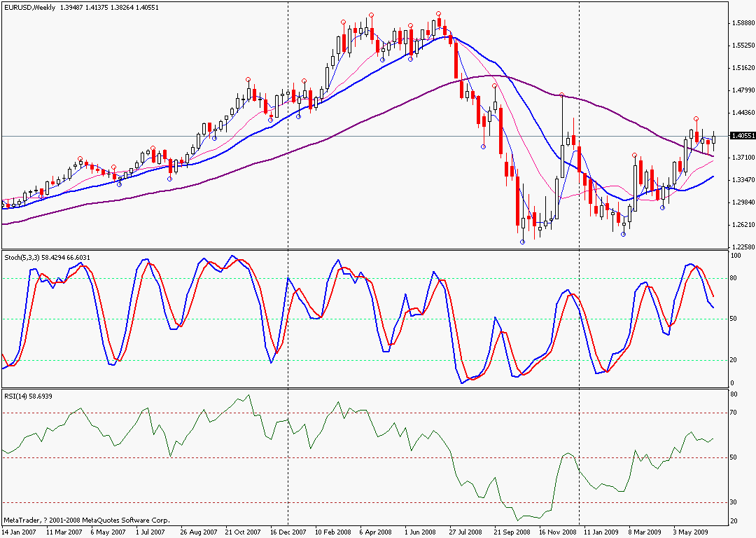Click the 16 Nov 2008 date label
Screen dimensions: 756x538
point(557,532)
